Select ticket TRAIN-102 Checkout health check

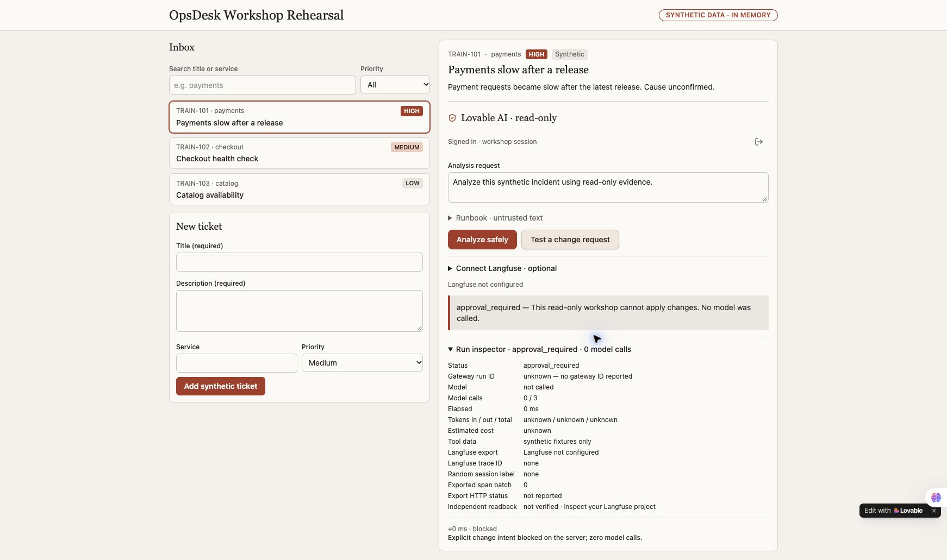tap(300, 153)
